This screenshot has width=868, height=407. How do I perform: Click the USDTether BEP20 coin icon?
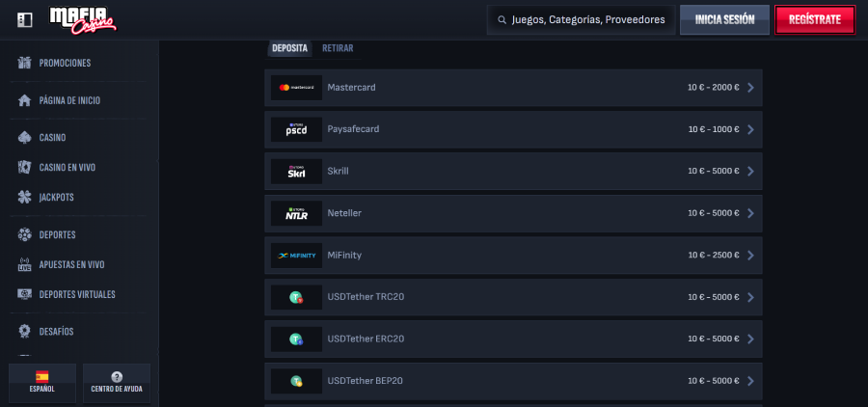tap(296, 381)
